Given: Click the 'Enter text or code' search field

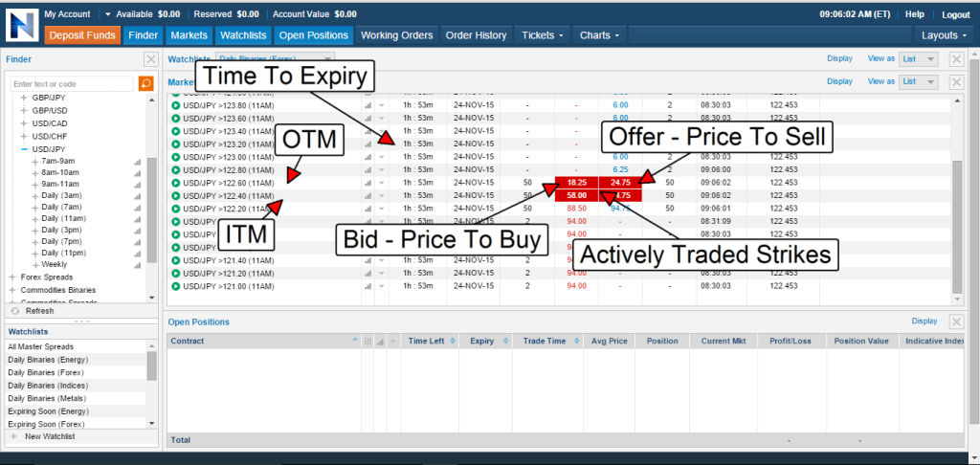Looking at the screenshot, I should click(73, 84).
